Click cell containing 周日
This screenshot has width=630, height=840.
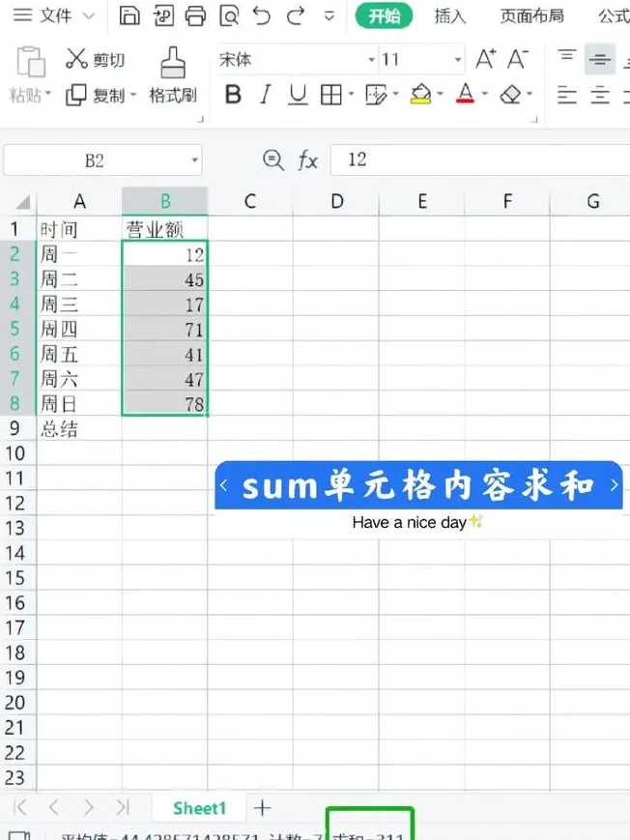point(79,403)
